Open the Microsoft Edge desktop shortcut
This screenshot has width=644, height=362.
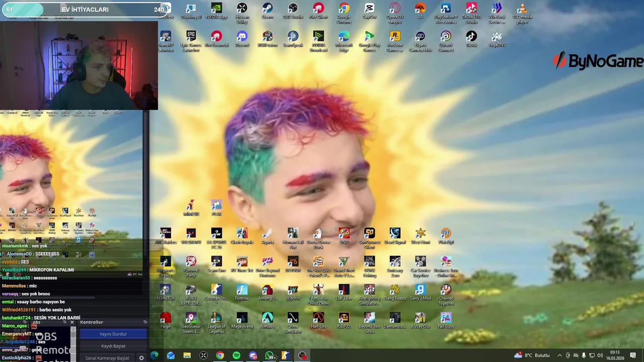click(344, 42)
